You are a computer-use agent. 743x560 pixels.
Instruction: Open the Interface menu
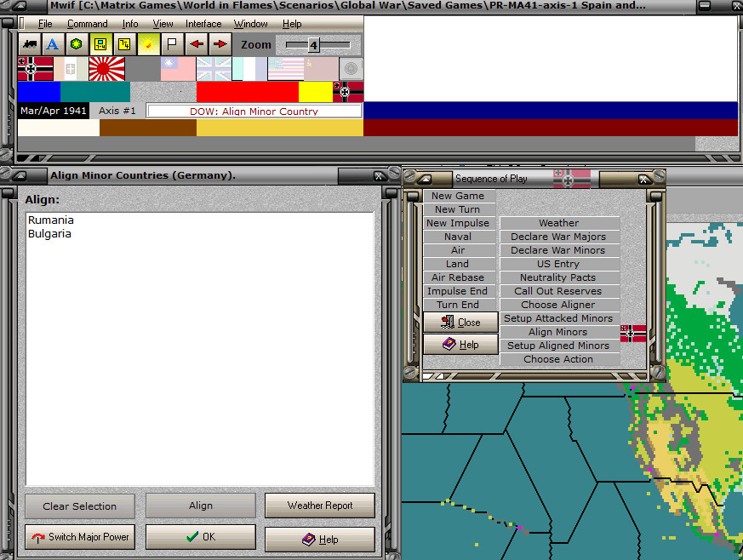coord(203,24)
